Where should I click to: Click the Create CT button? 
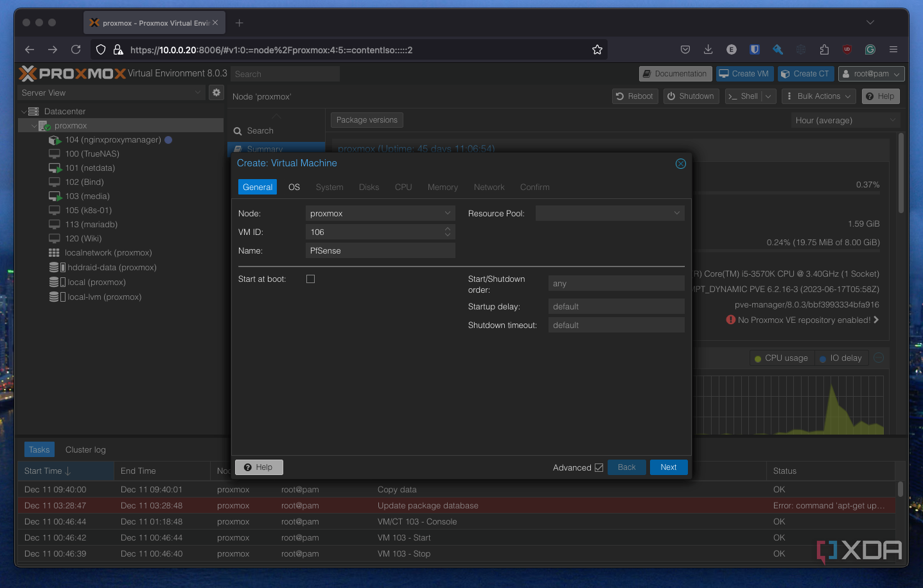806,74
